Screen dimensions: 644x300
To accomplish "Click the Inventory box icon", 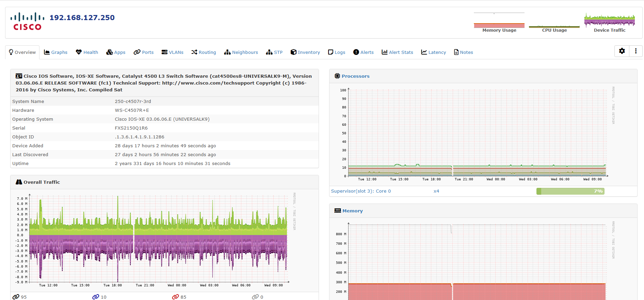I will pos(293,52).
